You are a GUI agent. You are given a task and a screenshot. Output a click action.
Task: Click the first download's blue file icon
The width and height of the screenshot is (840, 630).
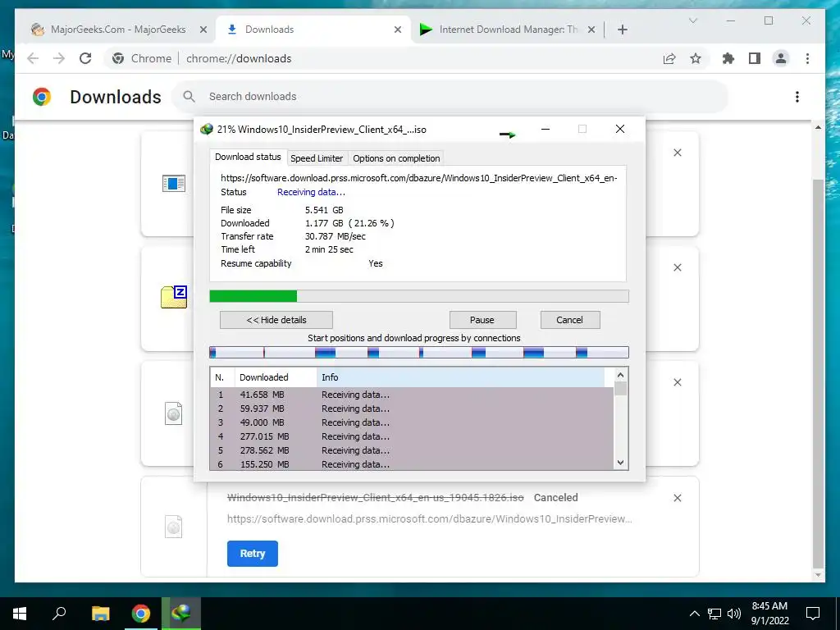[174, 183]
